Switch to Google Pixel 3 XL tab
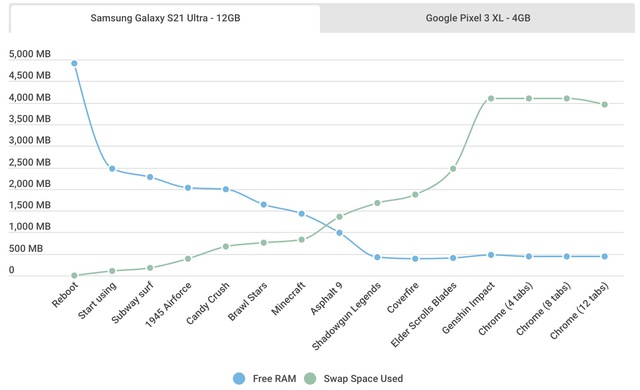 tap(478, 18)
